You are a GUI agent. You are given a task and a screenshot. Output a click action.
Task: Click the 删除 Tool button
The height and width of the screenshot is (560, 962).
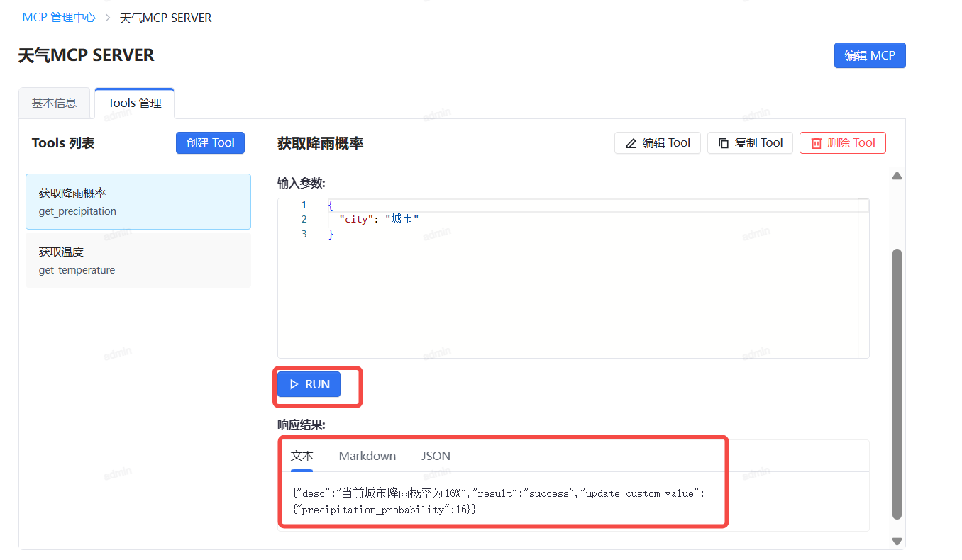tap(843, 142)
